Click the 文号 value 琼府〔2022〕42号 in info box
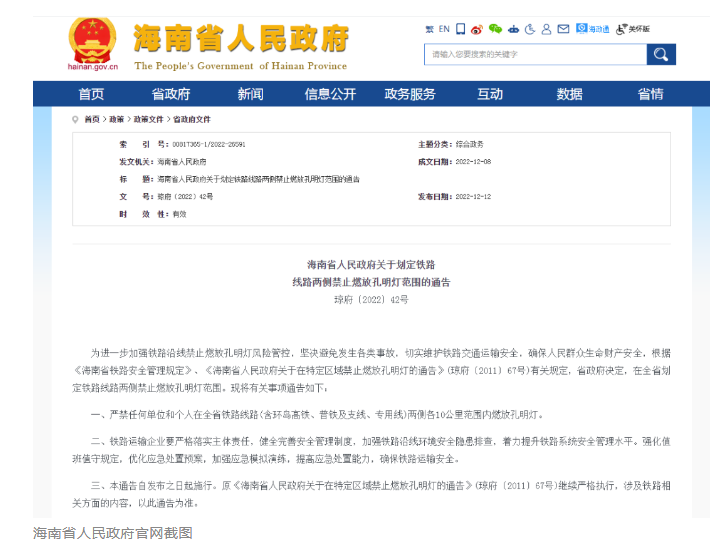 [x=185, y=196]
